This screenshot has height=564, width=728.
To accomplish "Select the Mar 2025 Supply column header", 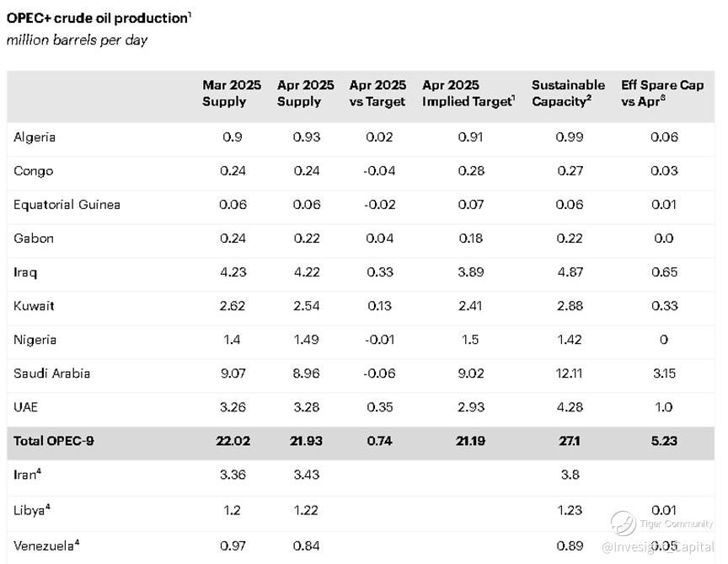I will click(x=232, y=93).
